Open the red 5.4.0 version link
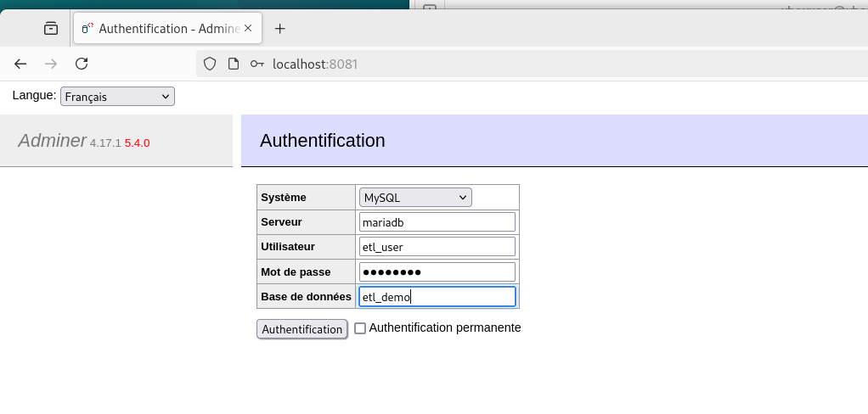 coord(137,143)
